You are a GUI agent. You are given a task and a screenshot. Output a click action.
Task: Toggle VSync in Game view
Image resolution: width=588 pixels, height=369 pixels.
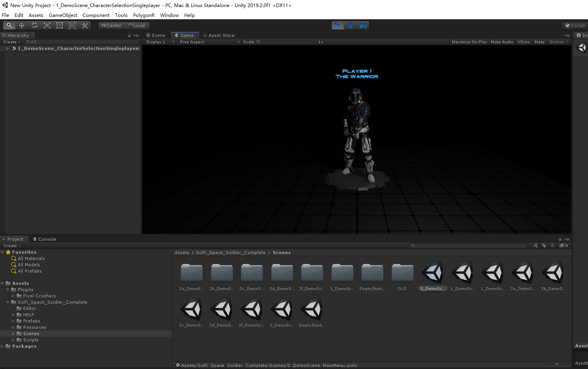[523, 42]
